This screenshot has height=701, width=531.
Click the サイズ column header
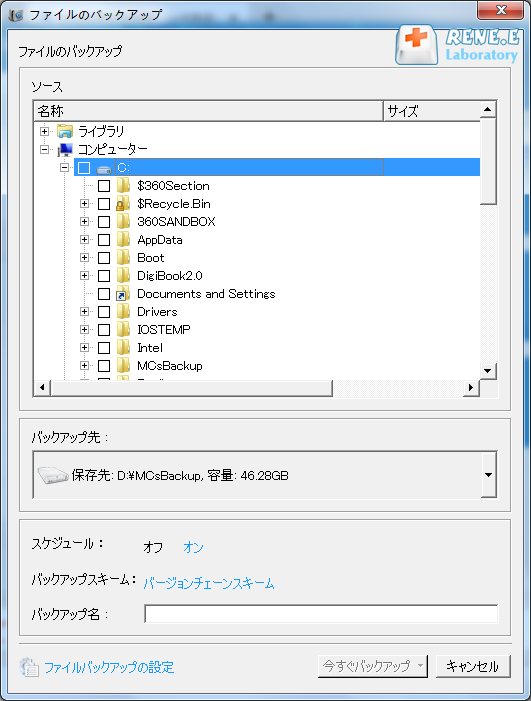coord(432,111)
